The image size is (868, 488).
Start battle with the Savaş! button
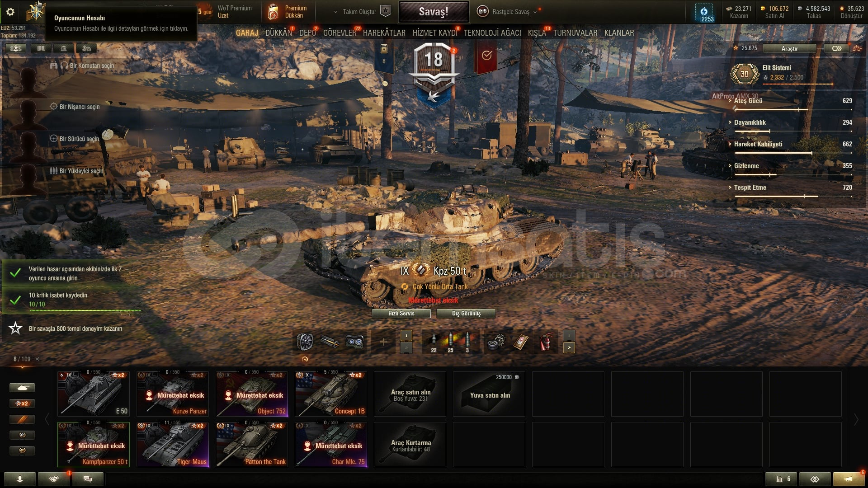434,12
